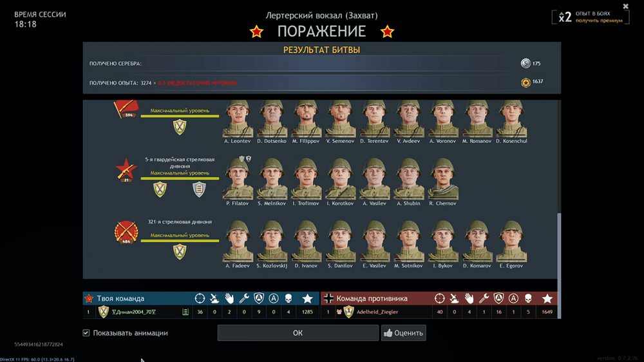This screenshot has width=644, height=362.
Task: Click the 594 squad level progress bar
Action: [x=180, y=117]
